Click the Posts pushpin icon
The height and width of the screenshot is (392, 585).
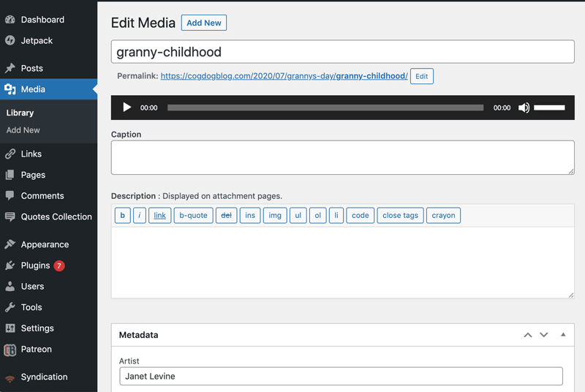point(10,68)
